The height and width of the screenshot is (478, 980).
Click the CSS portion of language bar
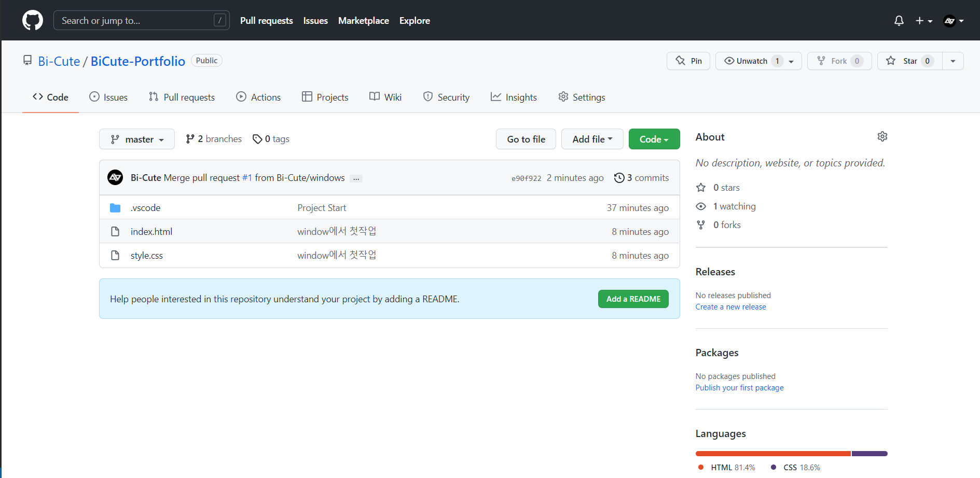869,454
